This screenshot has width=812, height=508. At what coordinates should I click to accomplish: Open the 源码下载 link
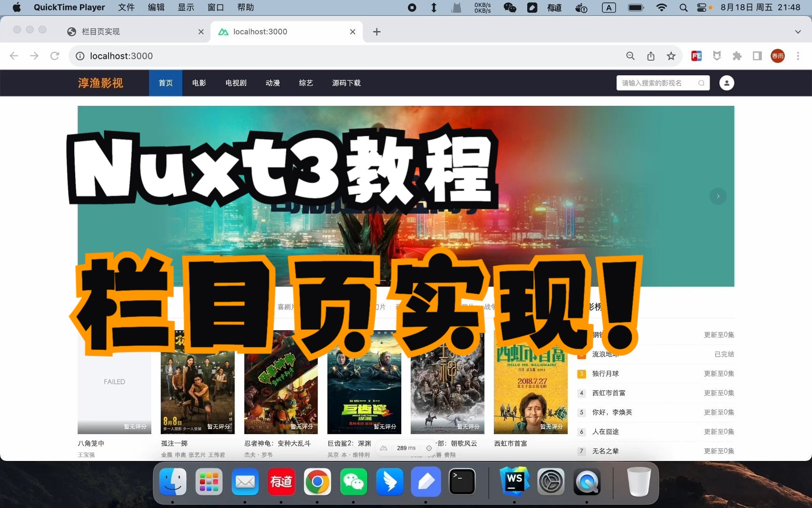pos(346,83)
